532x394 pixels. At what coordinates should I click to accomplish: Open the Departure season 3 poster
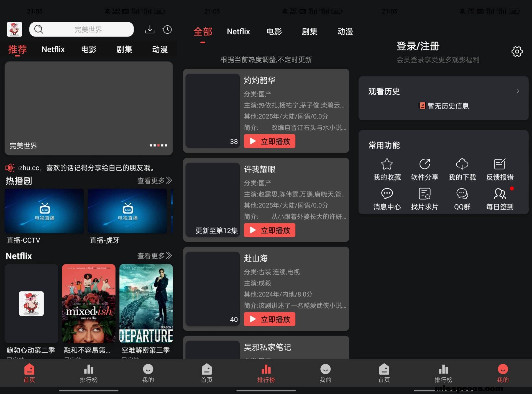point(146,303)
